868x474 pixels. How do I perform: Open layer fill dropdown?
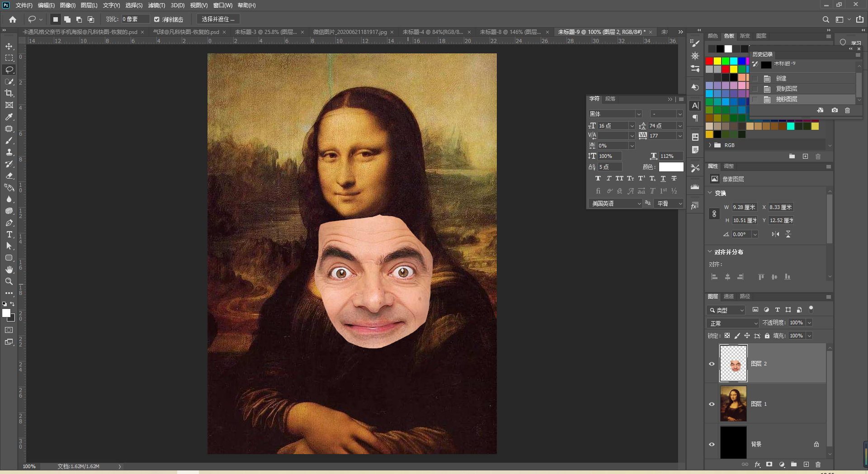click(809, 336)
